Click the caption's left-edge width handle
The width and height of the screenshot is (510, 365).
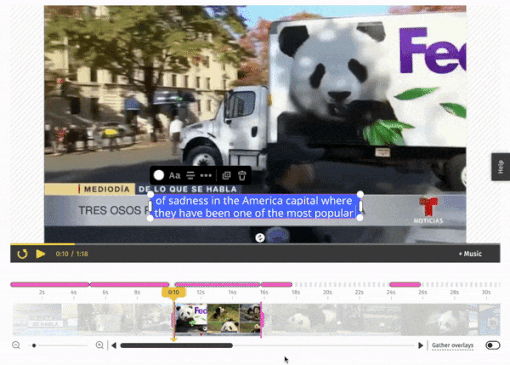point(150,206)
